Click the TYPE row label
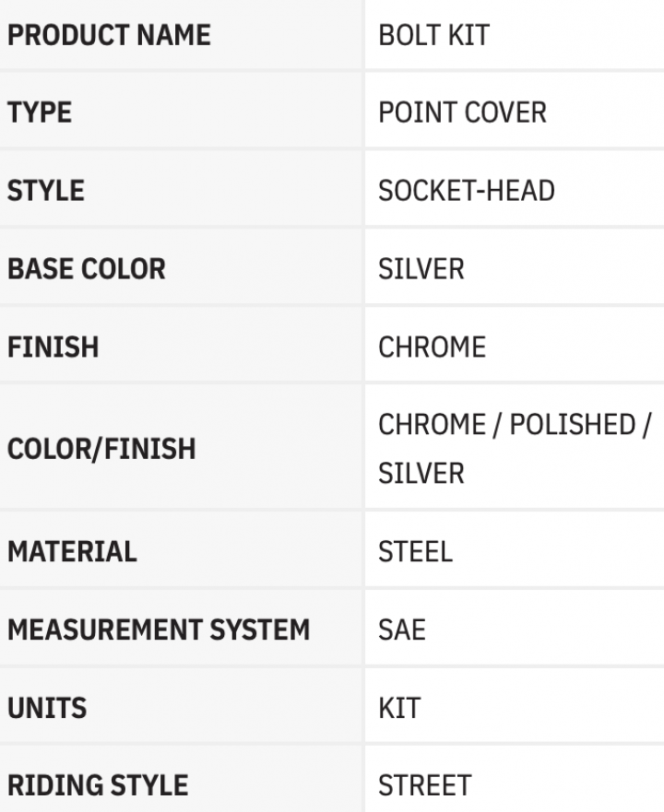 click(x=40, y=112)
